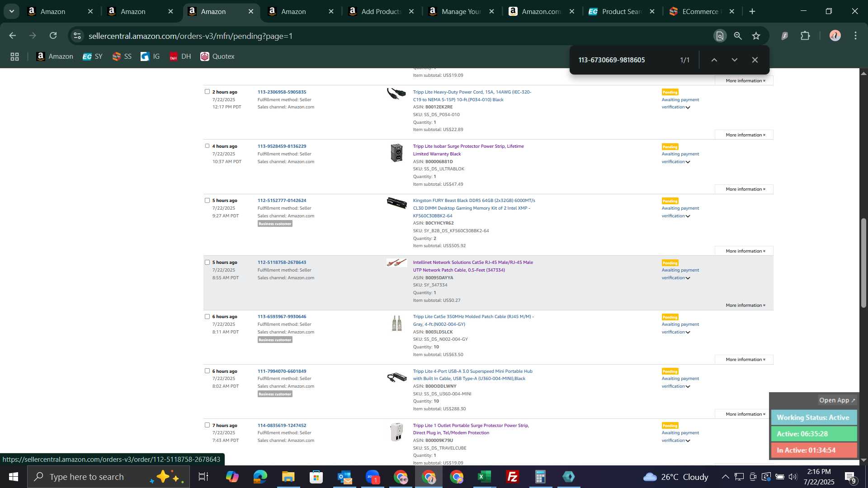Switch to the ECommerce tab
The width and height of the screenshot is (868, 488).
(x=702, y=11)
